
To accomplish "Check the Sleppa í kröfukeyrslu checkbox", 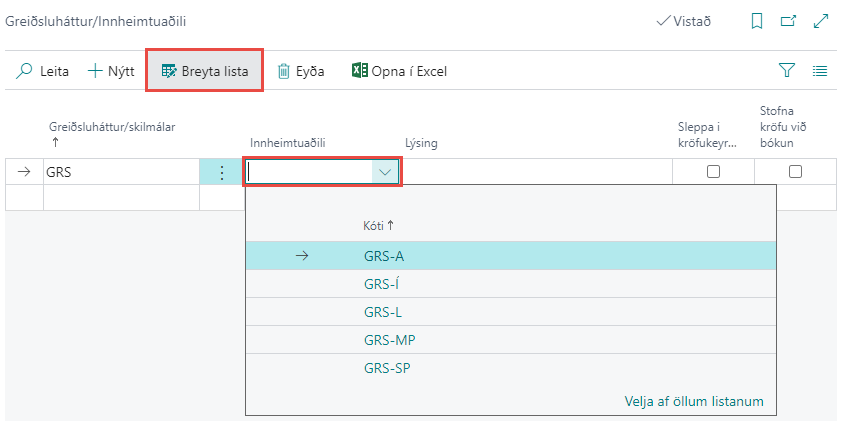I will [713, 172].
